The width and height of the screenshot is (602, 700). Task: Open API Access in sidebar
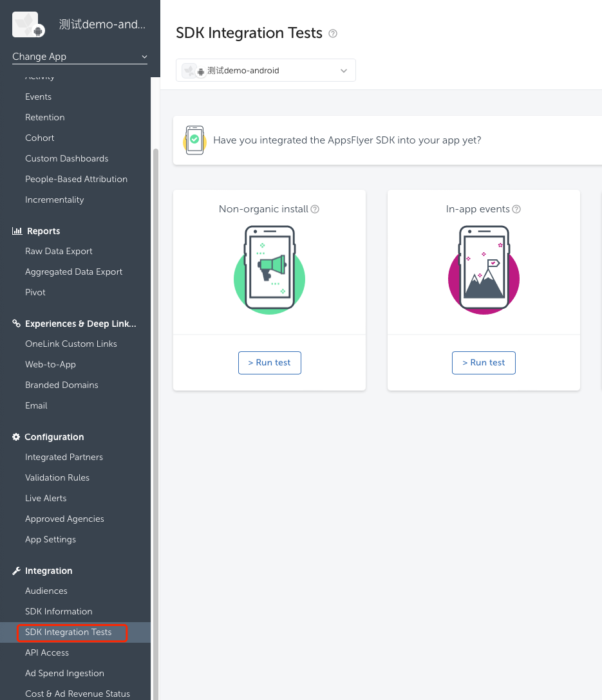click(x=47, y=652)
